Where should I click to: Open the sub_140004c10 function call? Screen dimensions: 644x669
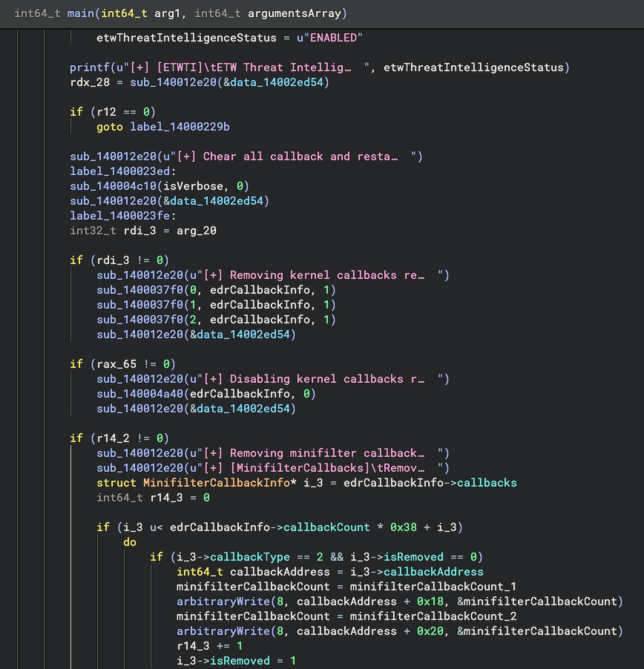pyautogui.click(x=113, y=186)
